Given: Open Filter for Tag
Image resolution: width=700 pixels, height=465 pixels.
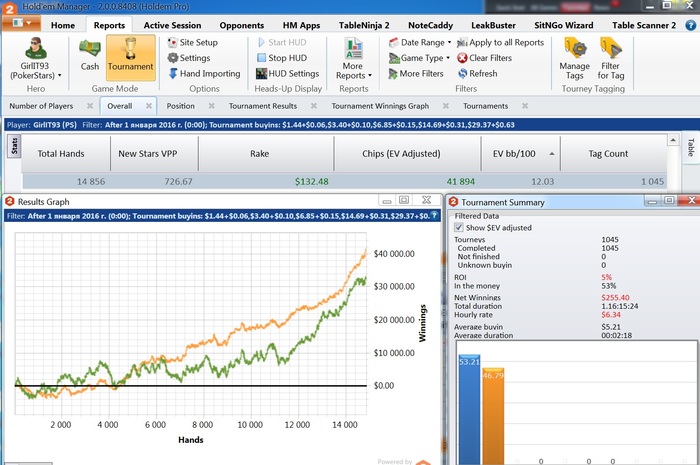Looking at the screenshot, I should [610, 59].
